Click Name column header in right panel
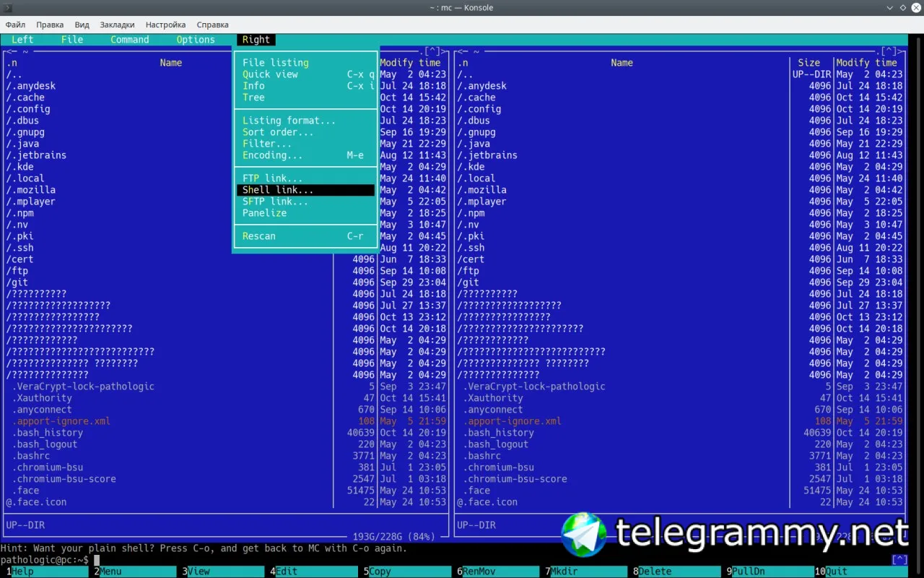 (622, 63)
